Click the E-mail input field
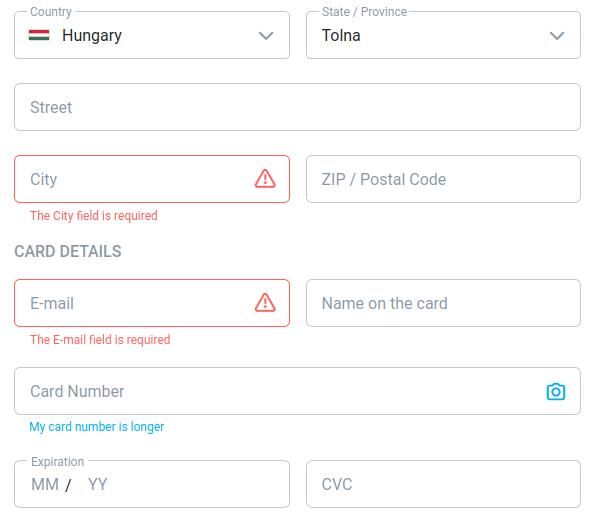Image resolution: width=593 pixels, height=525 pixels. point(152,303)
